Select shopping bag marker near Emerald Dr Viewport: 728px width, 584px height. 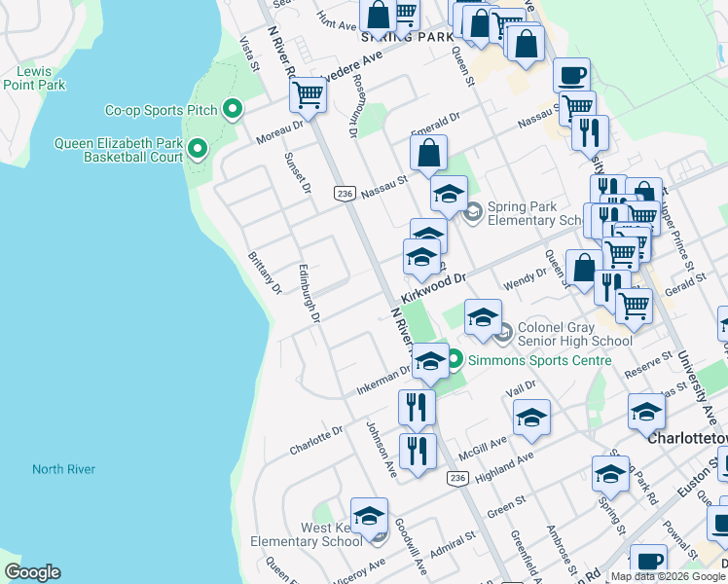coord(428,154)
